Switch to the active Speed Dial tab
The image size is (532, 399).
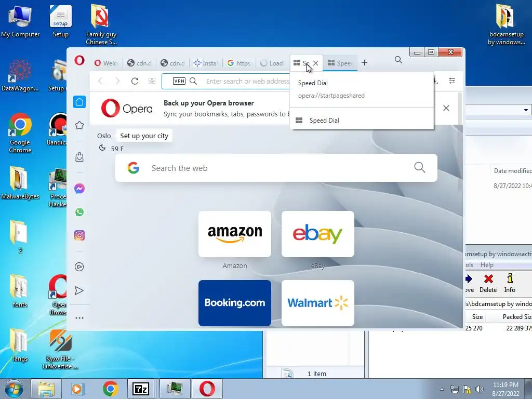point(340,63)
